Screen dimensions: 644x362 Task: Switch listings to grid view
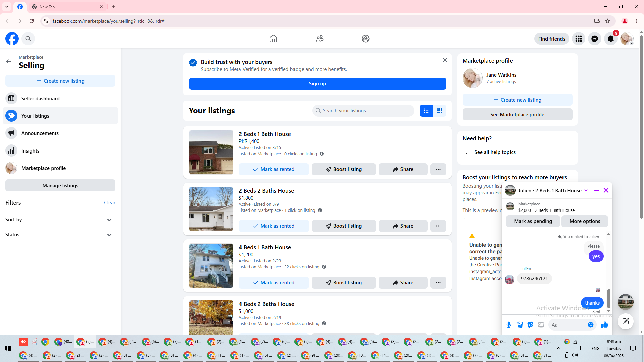(440, 111)
